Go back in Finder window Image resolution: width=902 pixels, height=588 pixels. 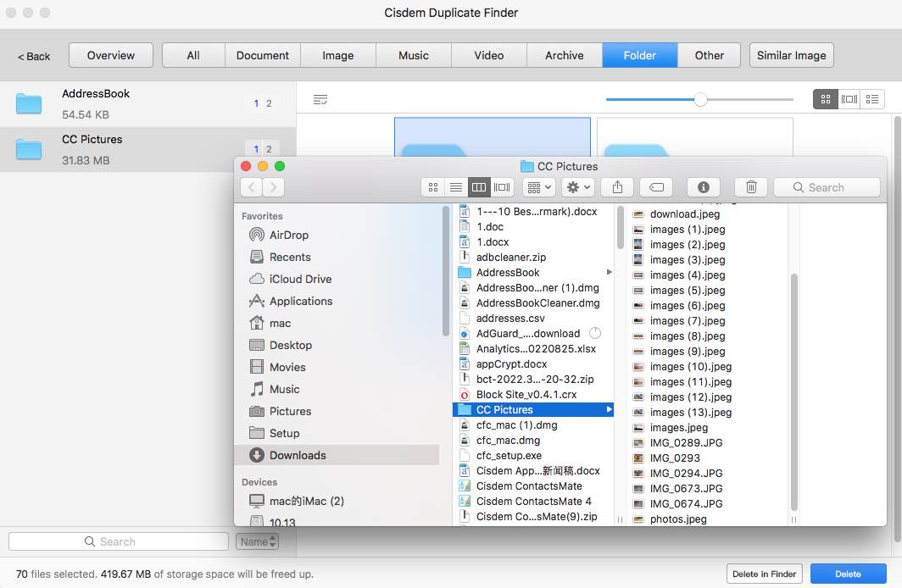(252, 187)
